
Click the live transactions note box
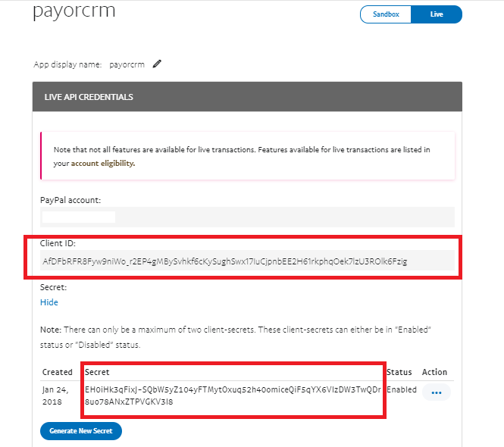[x=247, y=156]
